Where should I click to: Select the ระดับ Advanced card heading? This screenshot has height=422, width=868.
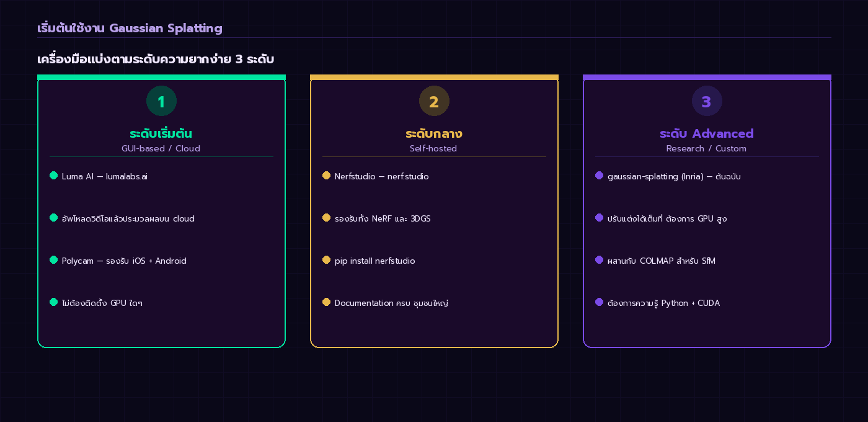pyautogui.click(x=707, y=133)
